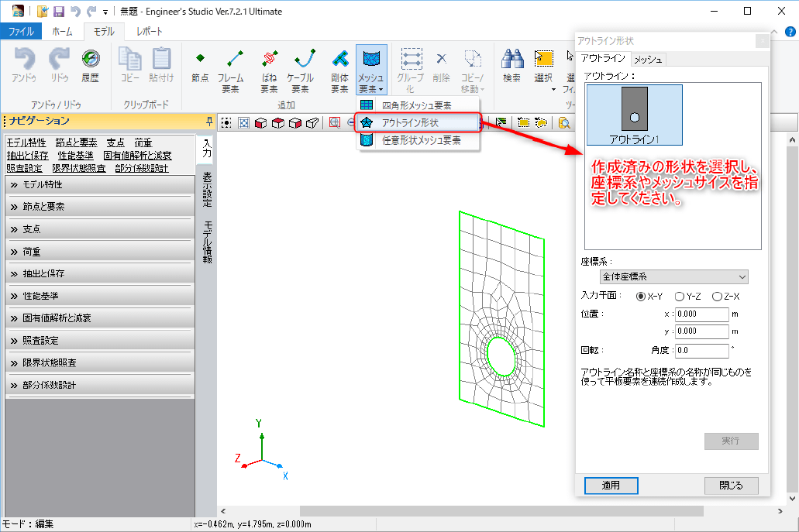Select the フレーム要素 (Frame element) tool

tap(231, 70)
